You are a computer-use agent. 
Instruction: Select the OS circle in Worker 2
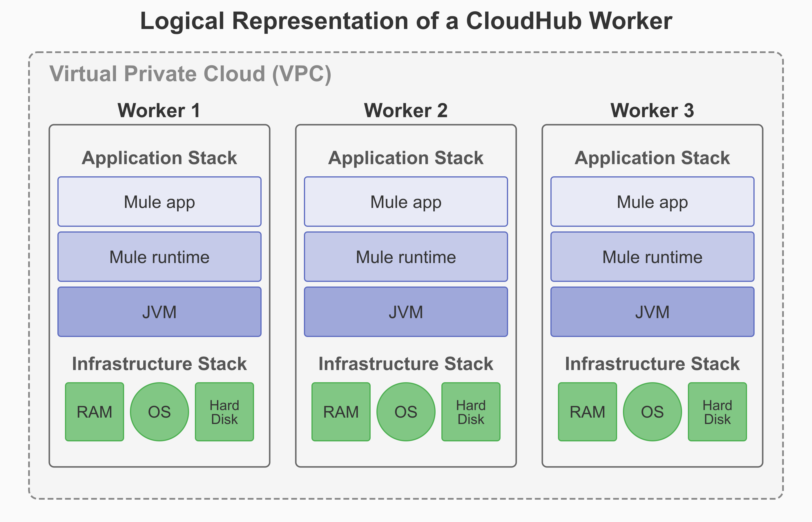(406, 411)
